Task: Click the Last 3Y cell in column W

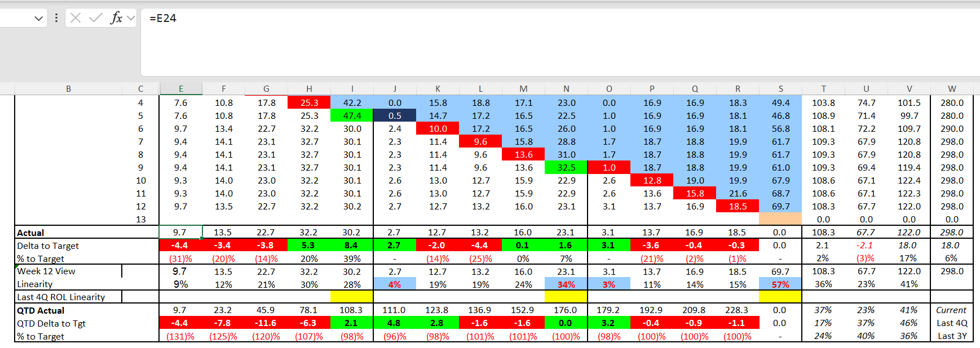Action: [x=952, y=336]
